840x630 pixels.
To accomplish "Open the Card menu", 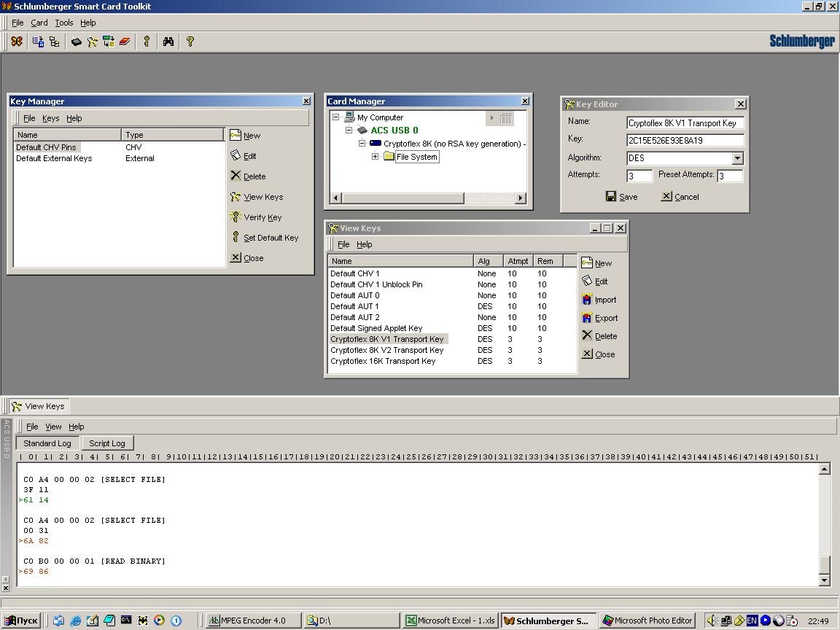I will (39, 23).
